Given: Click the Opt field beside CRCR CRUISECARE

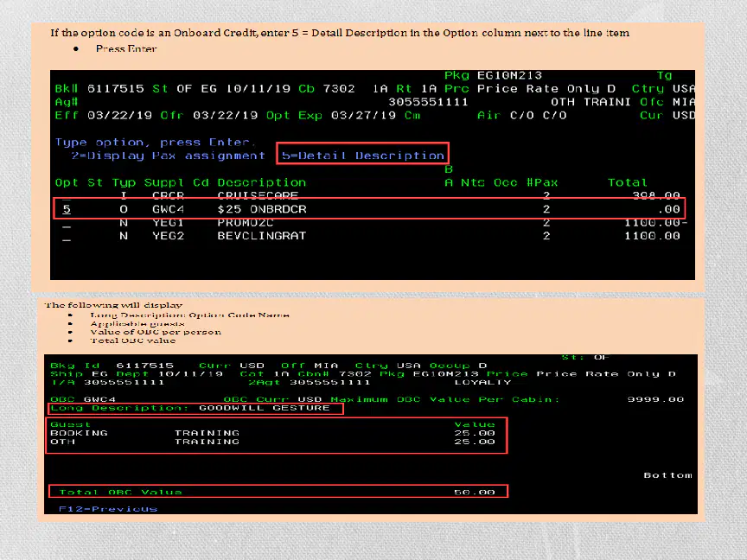Looking at the screenshot, I should click(x=67, y=196).
